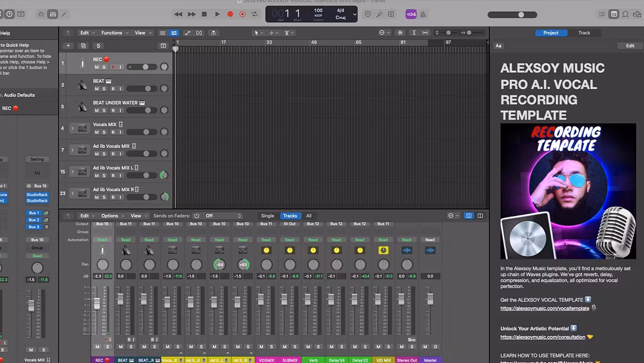Image resolution: width=644 pixels, height=363 pixels.
Task: Expand the Ad lib Vocals MIX L stack
Action: (x=72, y=172)
